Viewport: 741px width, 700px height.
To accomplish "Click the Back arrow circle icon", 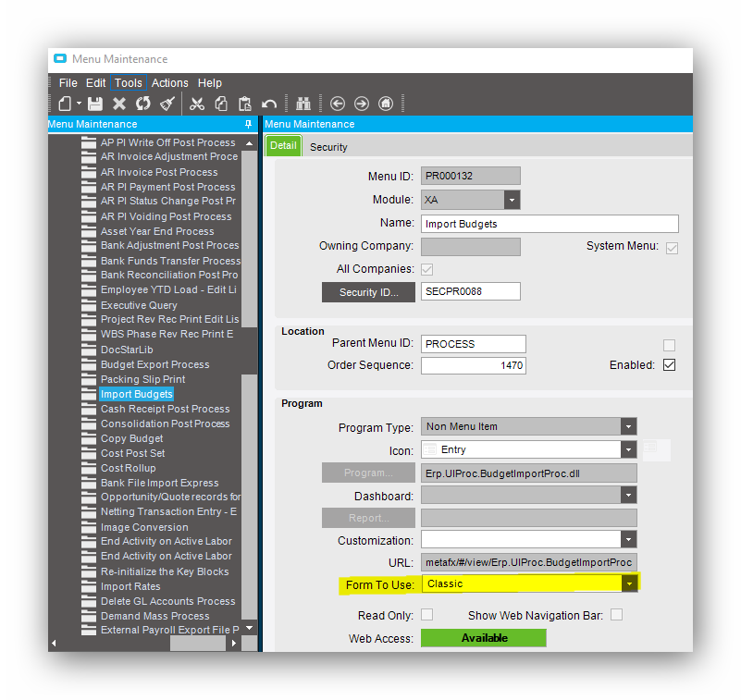I will point(338,104).
